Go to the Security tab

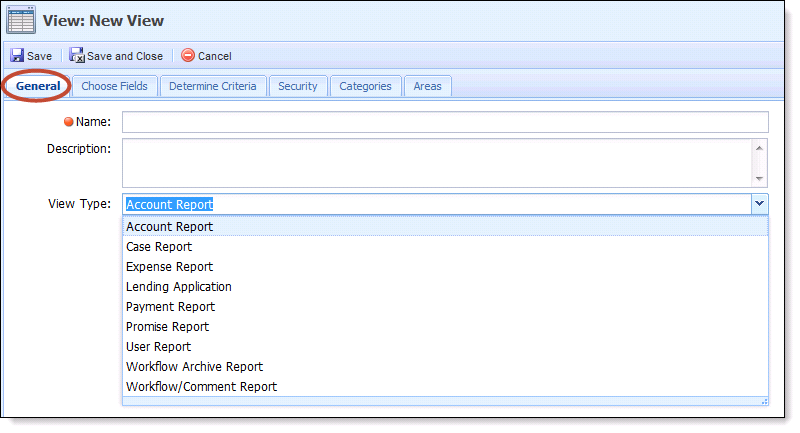(x=297, y=86)
